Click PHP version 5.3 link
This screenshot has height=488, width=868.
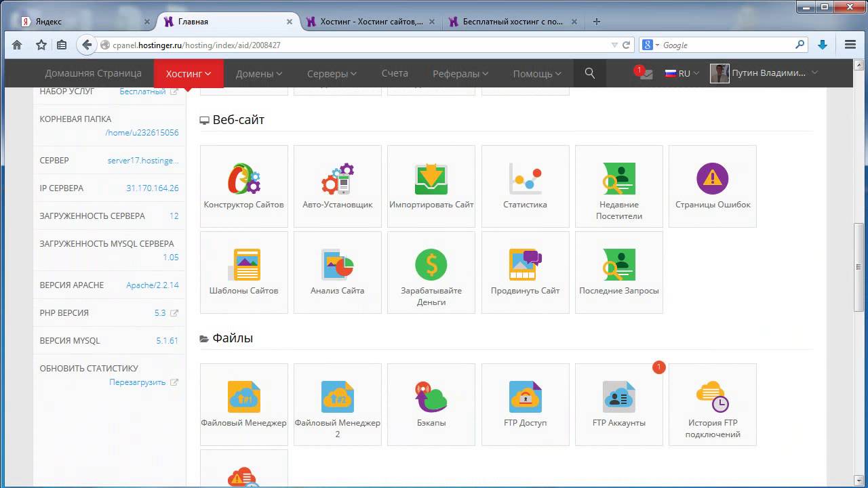tap(160, 313)
